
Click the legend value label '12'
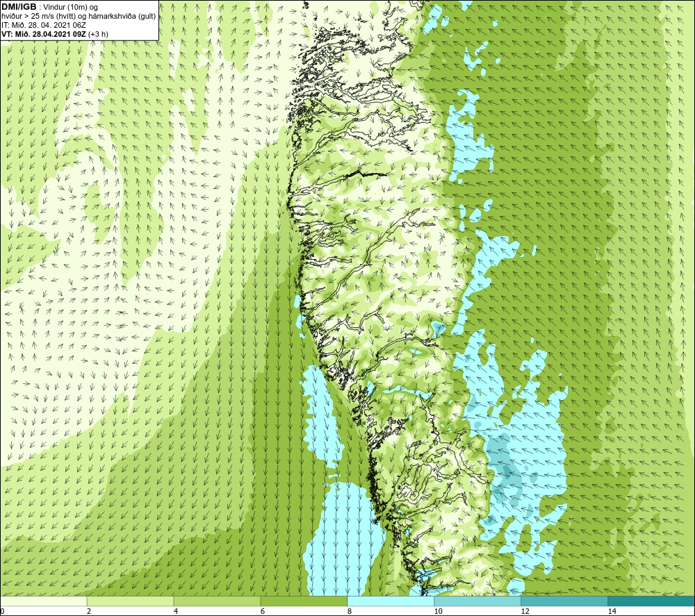point(525,612)
